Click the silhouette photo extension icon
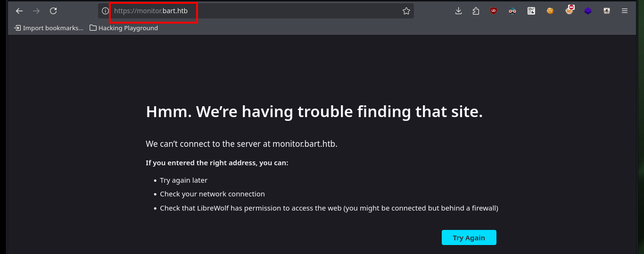Viewport: 644px width, 254px height. (607, 11)
